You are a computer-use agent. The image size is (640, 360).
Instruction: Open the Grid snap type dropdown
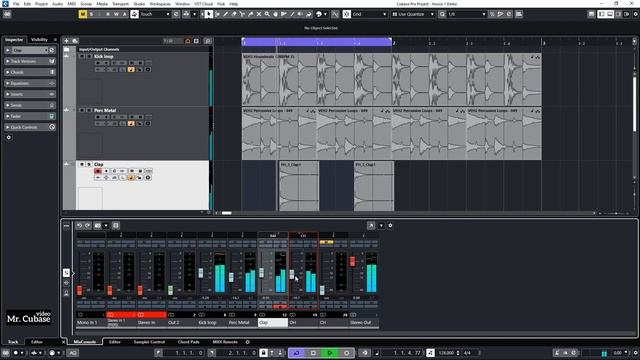click(x=369, y=14)
